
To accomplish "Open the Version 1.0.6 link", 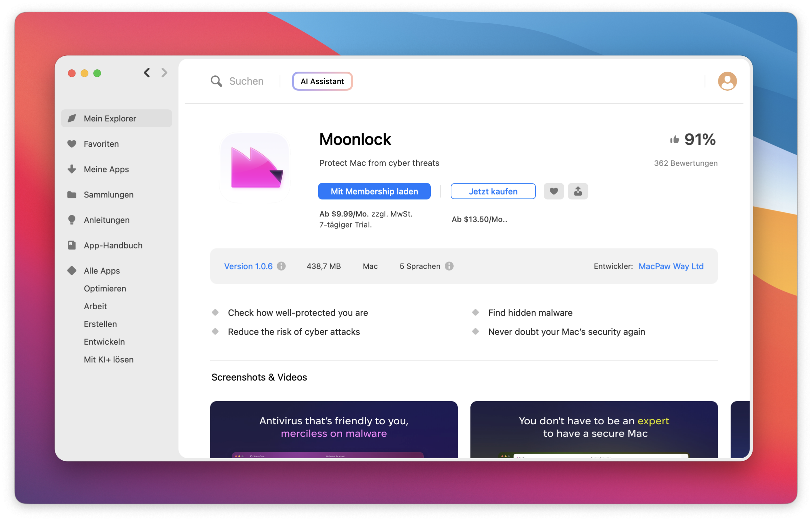I will tap(248, 266).
